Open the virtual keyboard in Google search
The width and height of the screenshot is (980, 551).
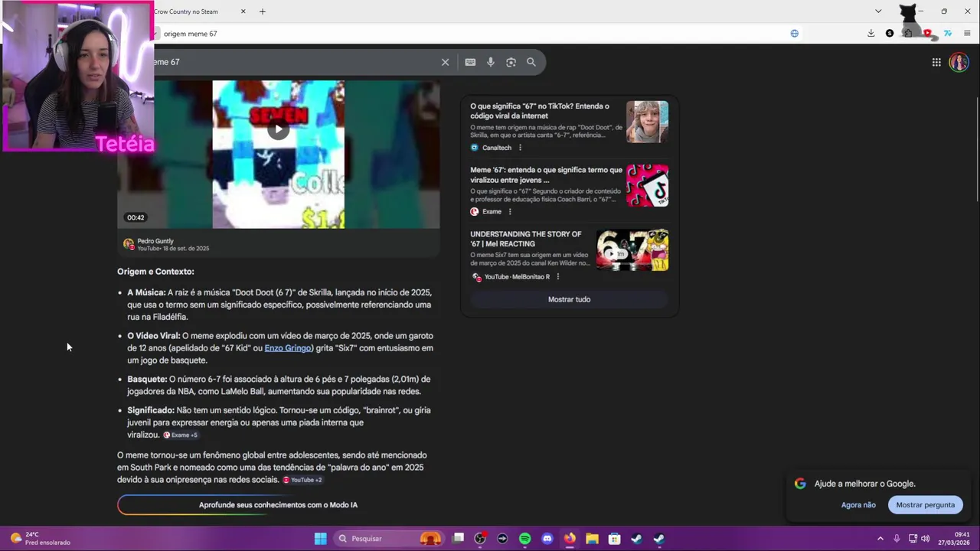pos(470,62)
